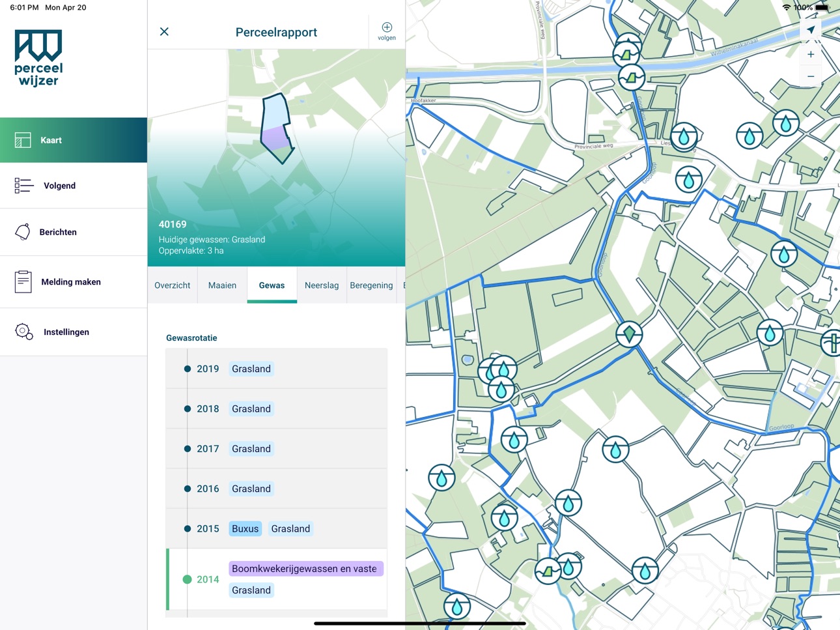Click the Buxus crop tag in 2015
Screen dimensions: 840x630
coord(245,529)
